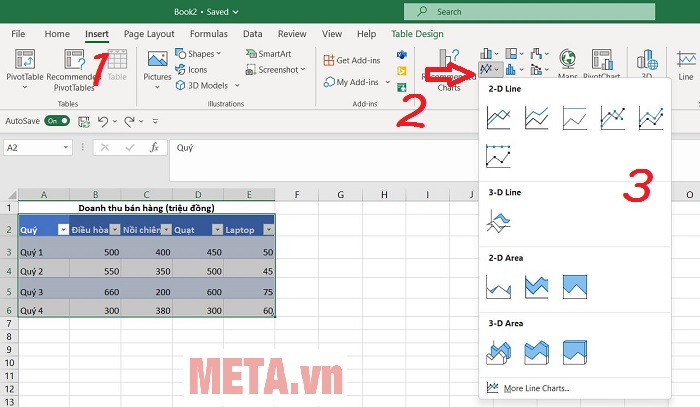Insert a PivotChart
This screenshot has width=700, height=407.
click(602, 63)
